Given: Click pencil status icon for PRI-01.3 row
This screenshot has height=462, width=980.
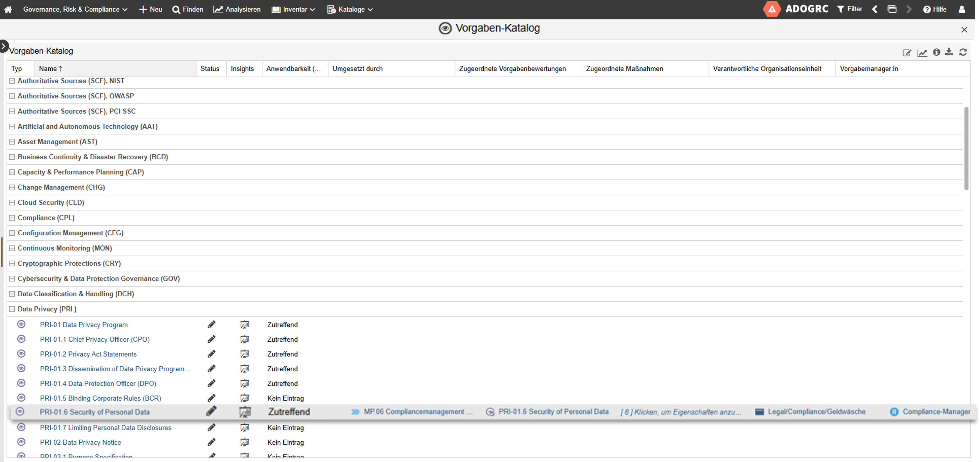Looking at the screenshot, I should [211, 368].
